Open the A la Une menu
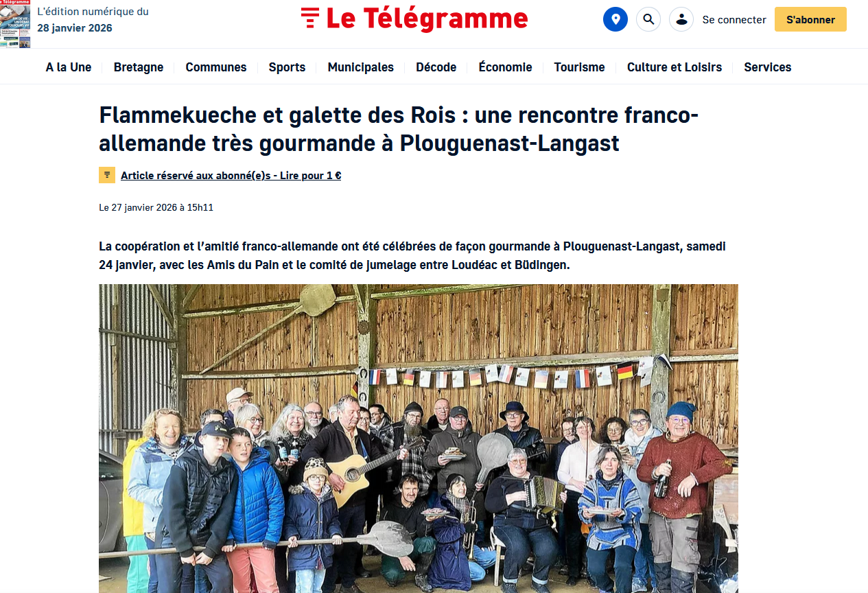Viewport: 868px width, 593px height. pos(69,67)
